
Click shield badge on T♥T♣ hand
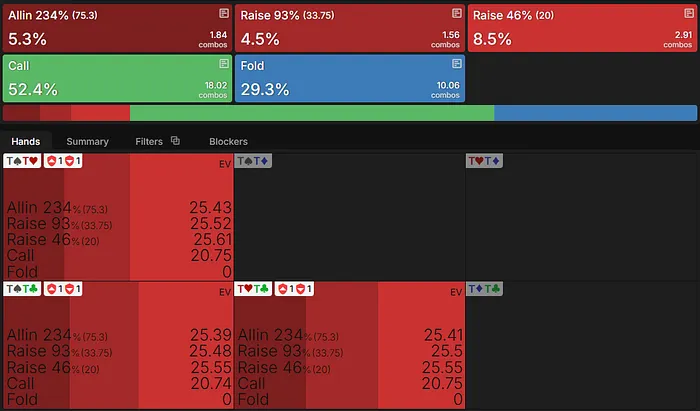tap(294, 289)
